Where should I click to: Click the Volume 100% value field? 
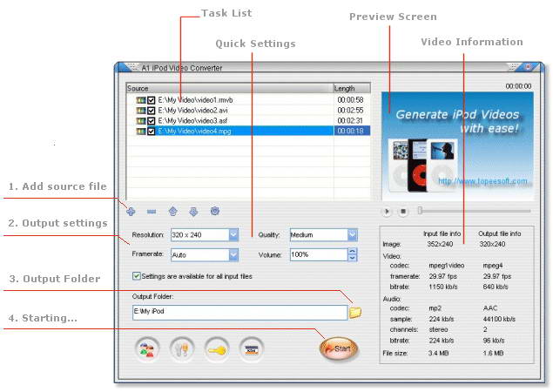319,254
